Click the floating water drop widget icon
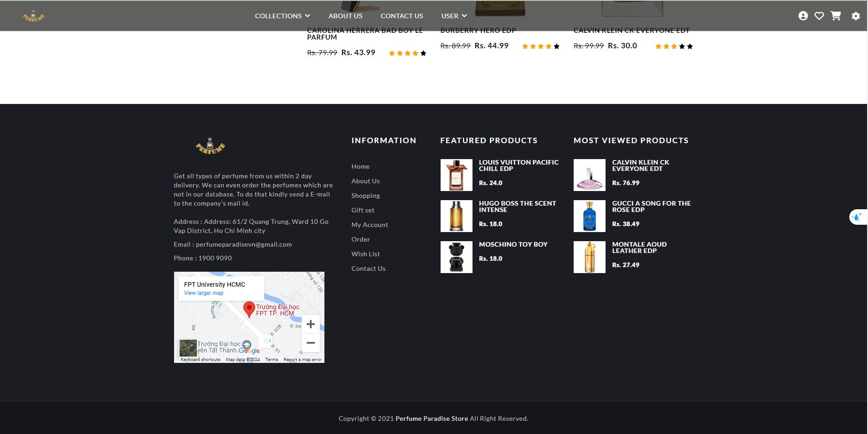Image resolution: width=868 pixels, height=434 pixels. [x=858, y=217]
